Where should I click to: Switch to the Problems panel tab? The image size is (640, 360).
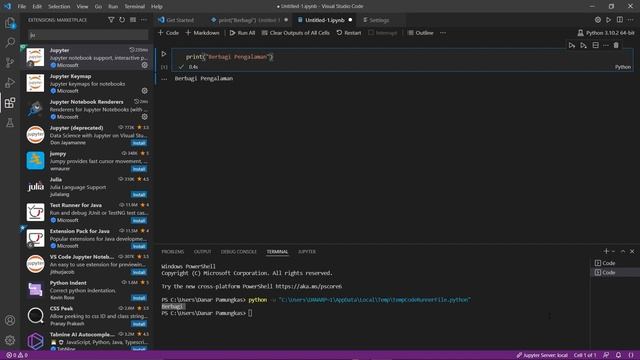click(173, 252)
